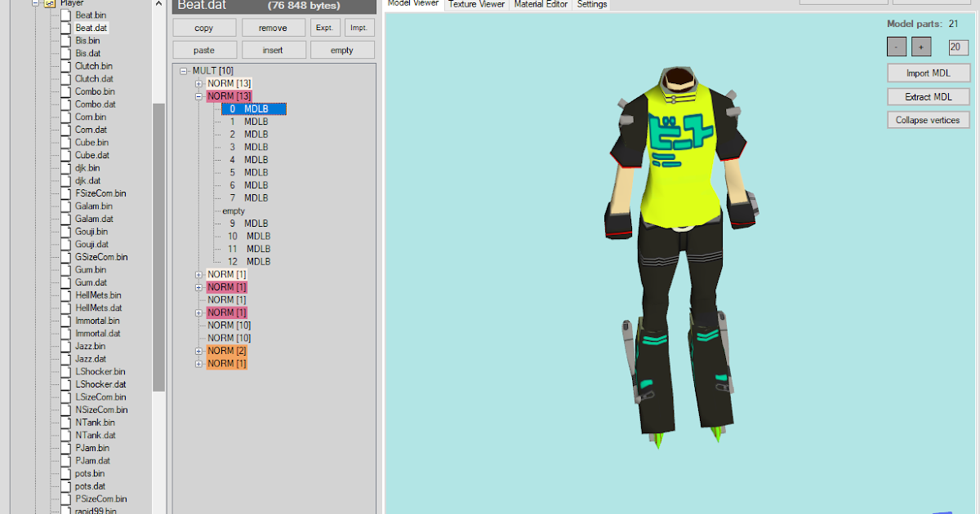This screenshot has height=514, width=980.
Task: Click the Extract MDL button
Action: tap(928, 96)
